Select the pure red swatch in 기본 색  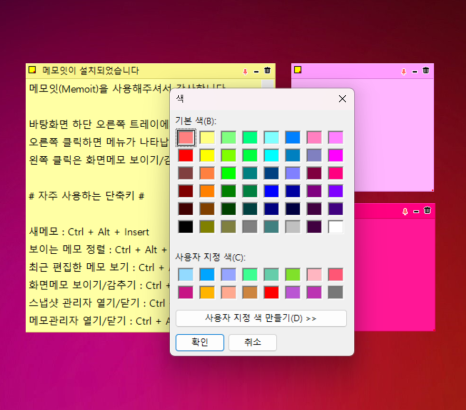click(x=186, y=155)
